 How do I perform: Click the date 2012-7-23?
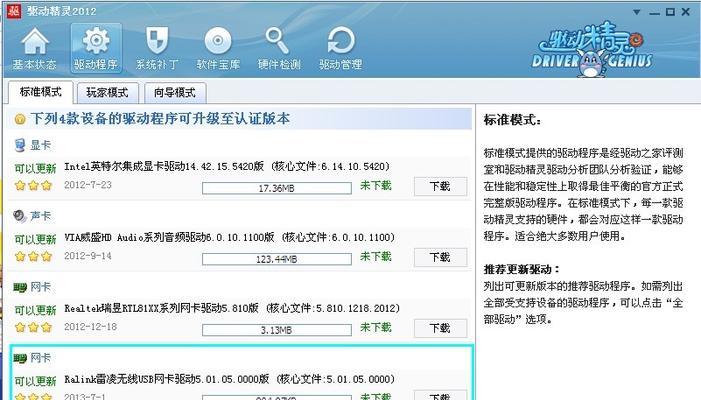[x=88, y=185]
